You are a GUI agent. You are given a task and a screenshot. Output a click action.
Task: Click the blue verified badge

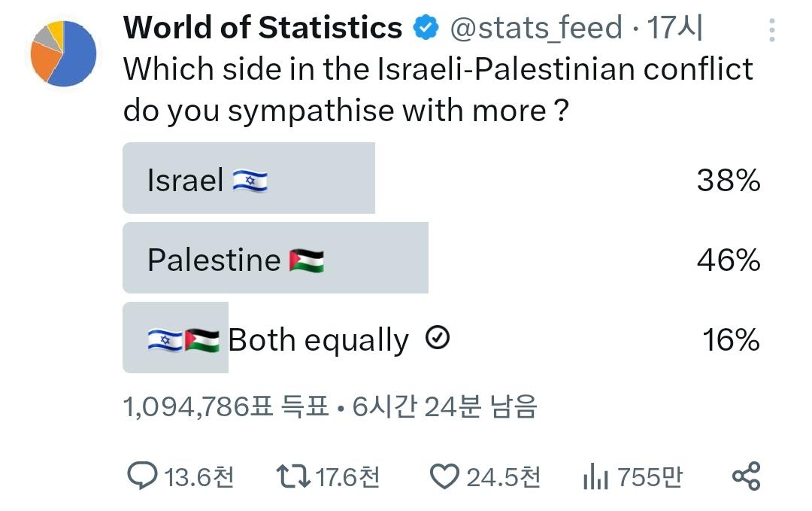[x=426, y=27]
